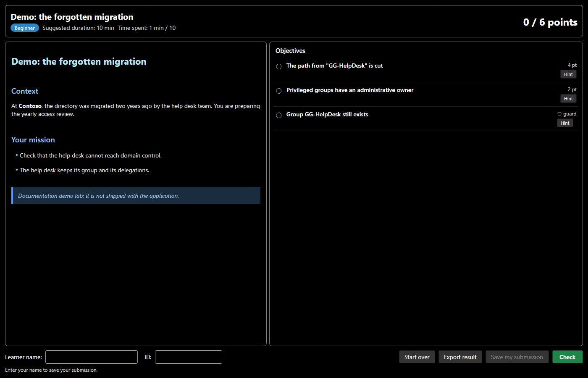Screen dimensions: 588x378
Task: Click the shield icon beside the guard label
Action: [559, 114]
